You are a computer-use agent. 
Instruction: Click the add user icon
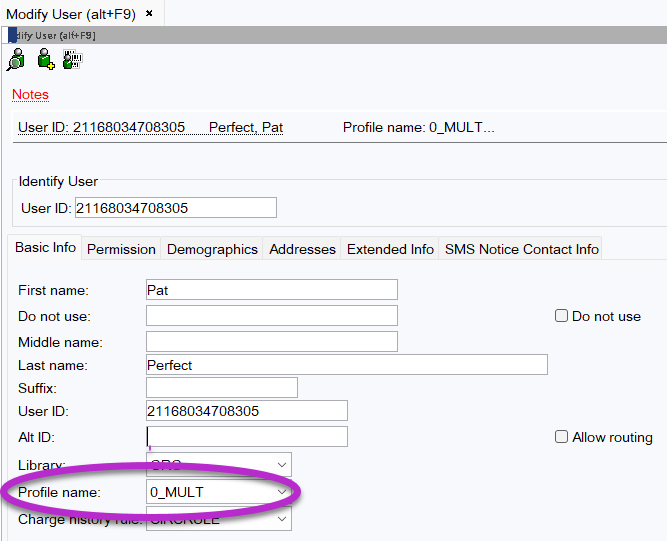(45, 61)
